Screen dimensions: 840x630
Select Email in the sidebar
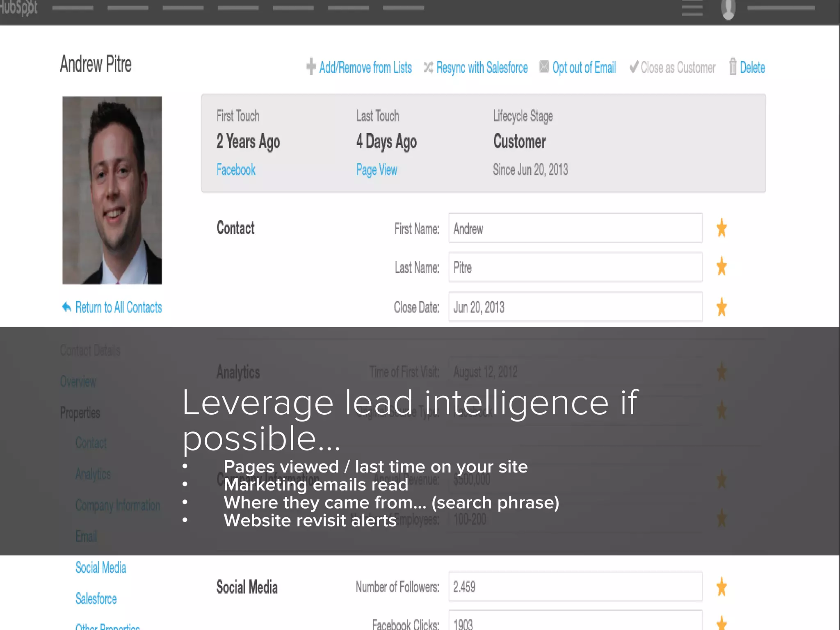(x=86, y=536)
